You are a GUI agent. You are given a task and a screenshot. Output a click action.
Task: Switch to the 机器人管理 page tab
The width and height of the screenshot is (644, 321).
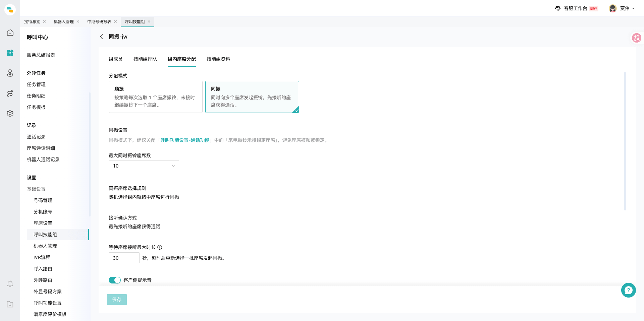click(64, 21)
